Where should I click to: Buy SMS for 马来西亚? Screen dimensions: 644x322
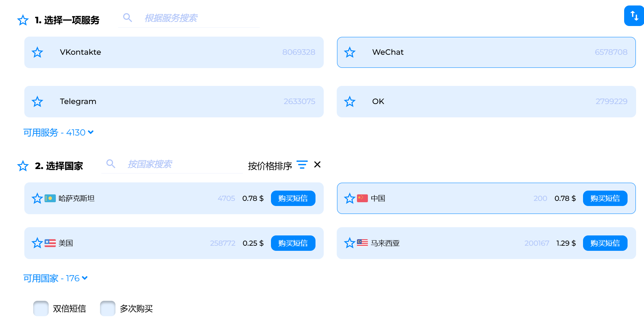[605, 243]
